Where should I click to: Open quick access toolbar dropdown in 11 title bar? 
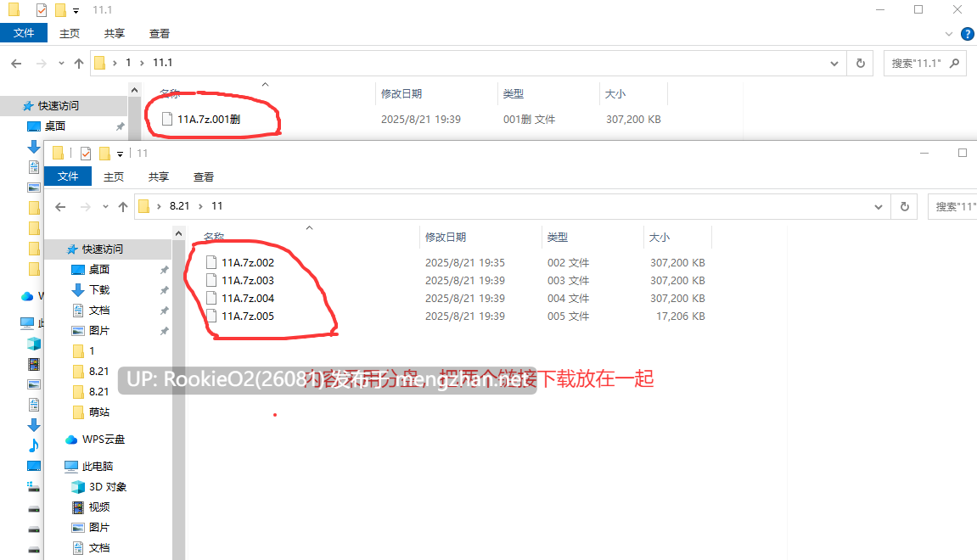(x=121, y=154)
